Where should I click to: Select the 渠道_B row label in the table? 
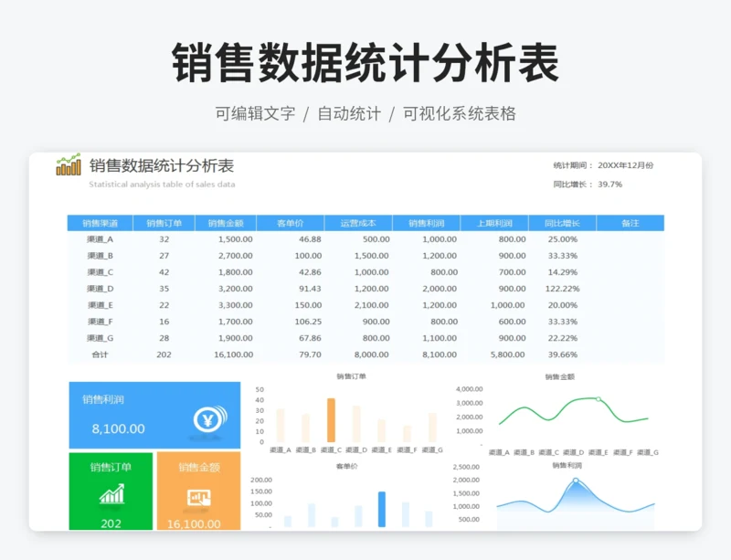(101, 256)
